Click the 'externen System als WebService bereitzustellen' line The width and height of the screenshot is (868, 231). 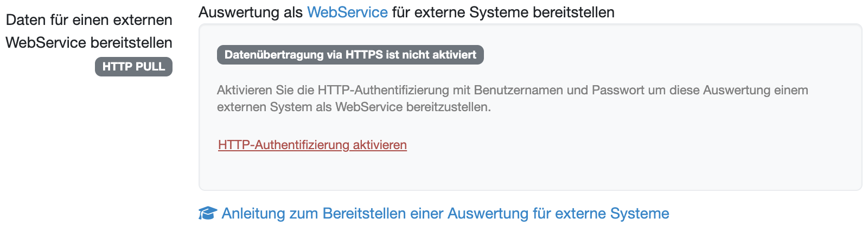pyautogui.click(x=354, y=107)
